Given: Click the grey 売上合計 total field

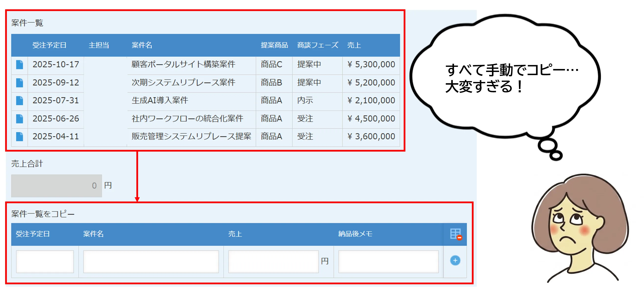Looking at the screenshot, I should tap(56, 186).
